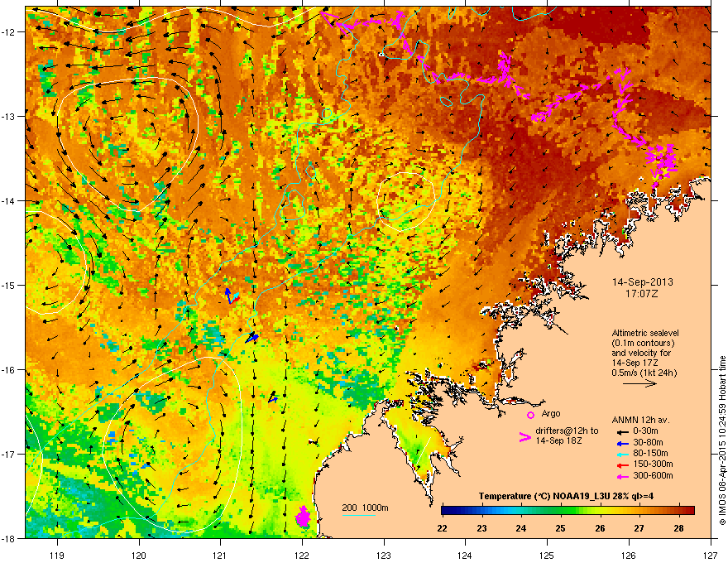This screenshot has height=563, width=728.
Task: Click latitude axis label '-17'
Action: pos(8,454)
